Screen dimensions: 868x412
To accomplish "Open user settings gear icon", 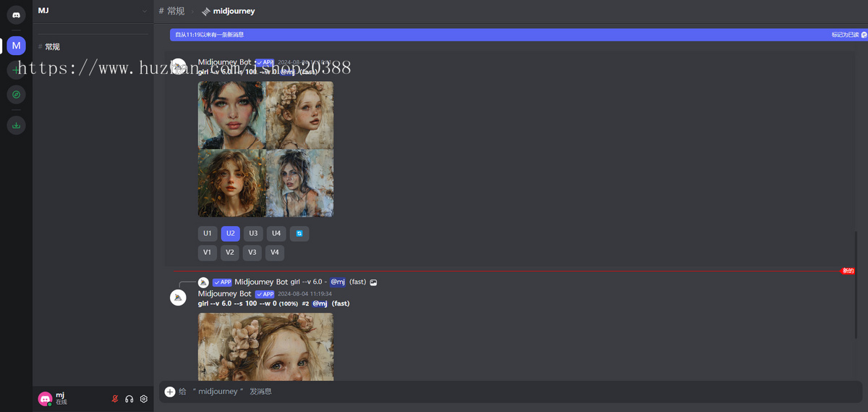I will [x=144, y=399].
